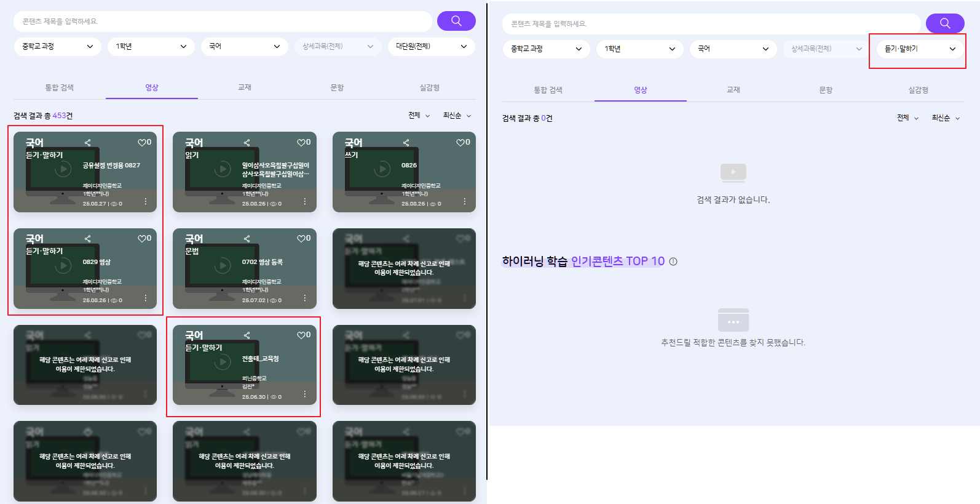Open 중학교 과정 dropdown in left panel

click(x=57, y=46)
